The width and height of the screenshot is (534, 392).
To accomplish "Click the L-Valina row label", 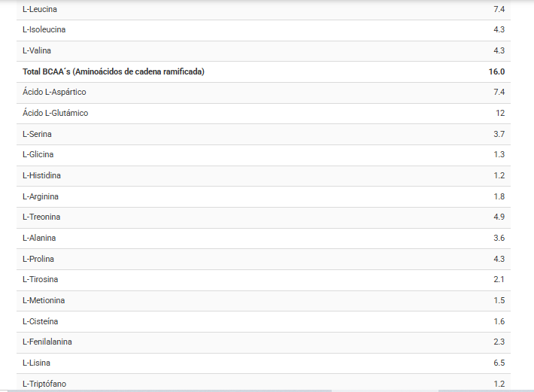I will coord(38,50).
